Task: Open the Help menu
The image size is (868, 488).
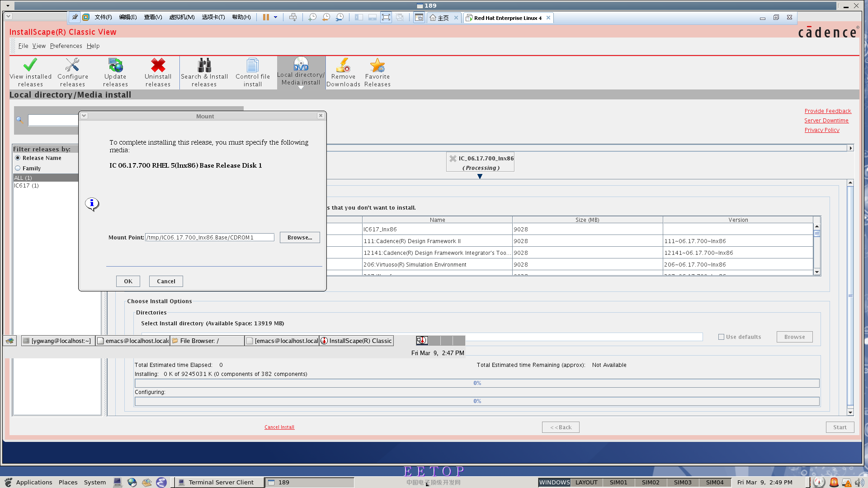Action: click(x=93, y=46)
